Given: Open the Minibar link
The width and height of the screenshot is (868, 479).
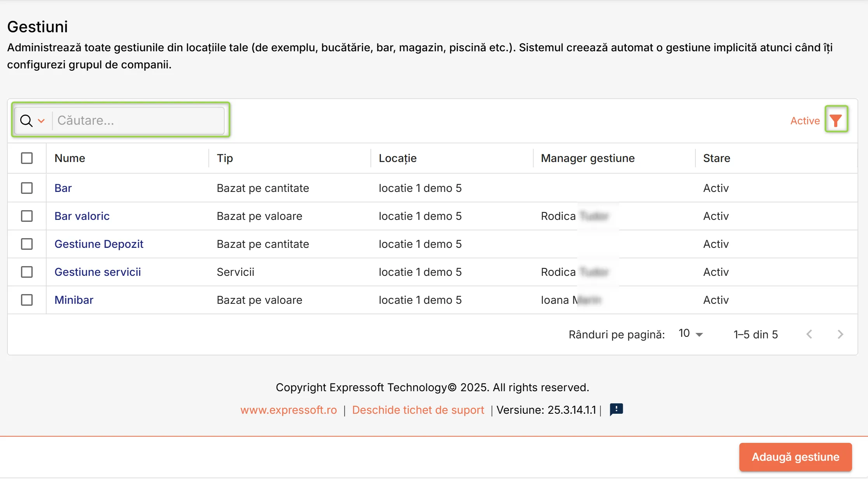Looking at the screenshot, I should click(x=74, y=300).
